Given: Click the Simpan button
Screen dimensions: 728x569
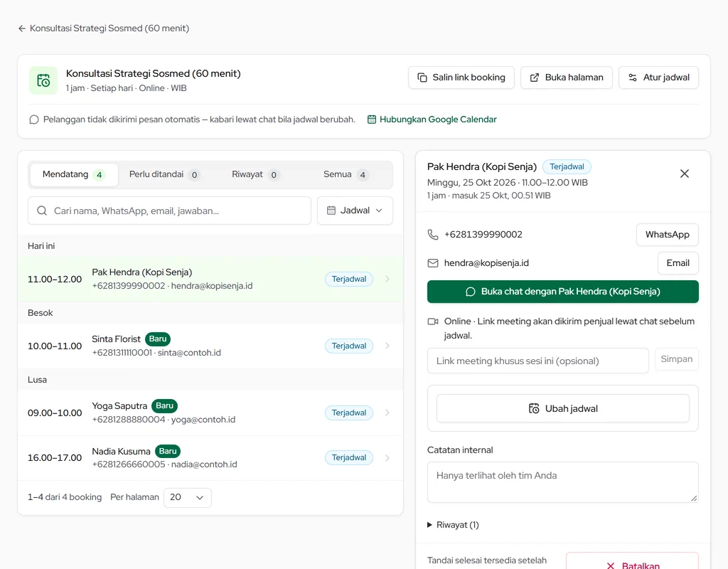Looking at the screenshot, I should [x=677, y=359].
